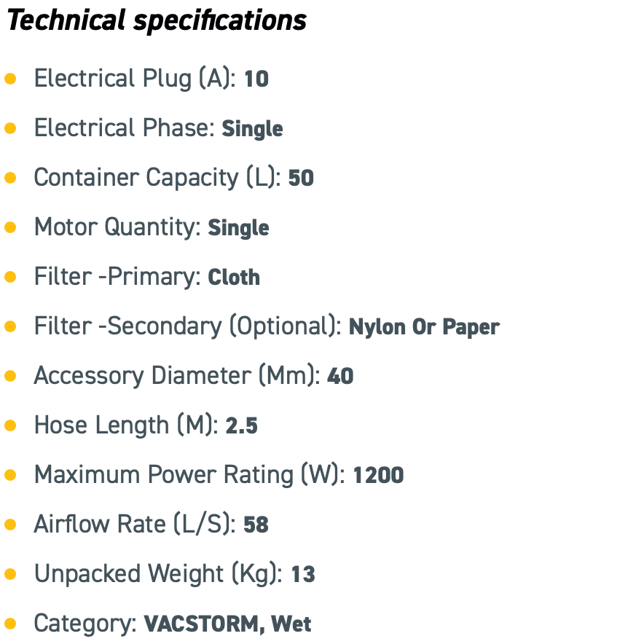Select the "Container Capacity (L)" label
Screen dimensions: 644x644
157,178
